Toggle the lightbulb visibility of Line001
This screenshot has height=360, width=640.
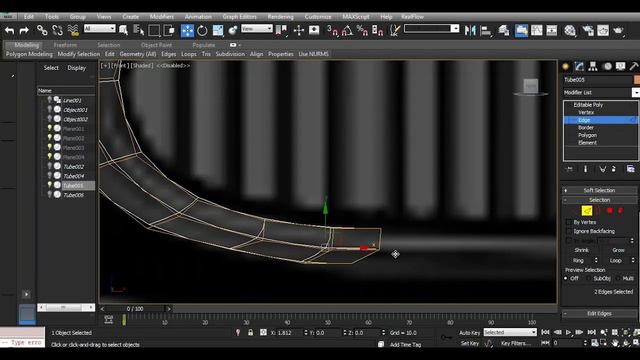[x=50, y=100]
